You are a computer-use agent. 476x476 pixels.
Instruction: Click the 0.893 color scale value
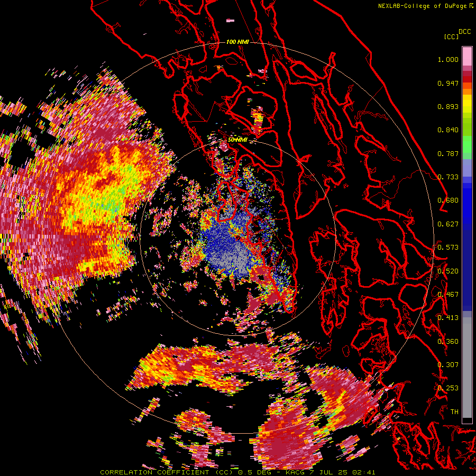[x=448, y=106]
